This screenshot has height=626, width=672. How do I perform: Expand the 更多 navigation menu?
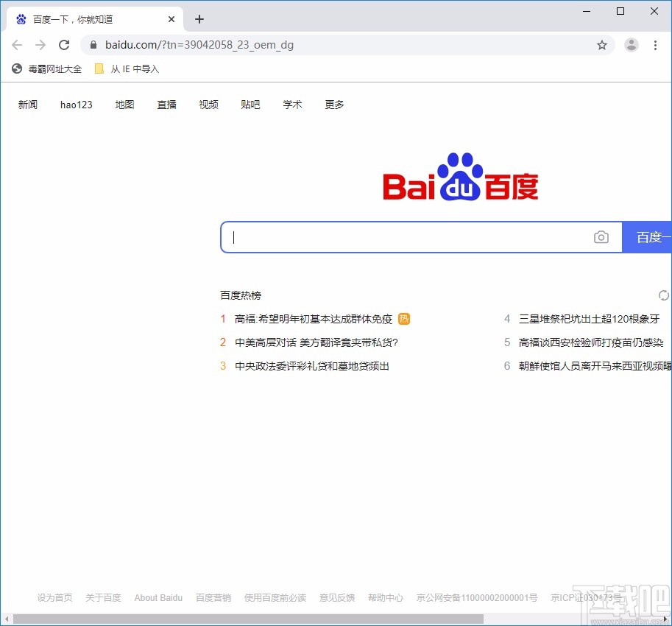tap(333, 105)
